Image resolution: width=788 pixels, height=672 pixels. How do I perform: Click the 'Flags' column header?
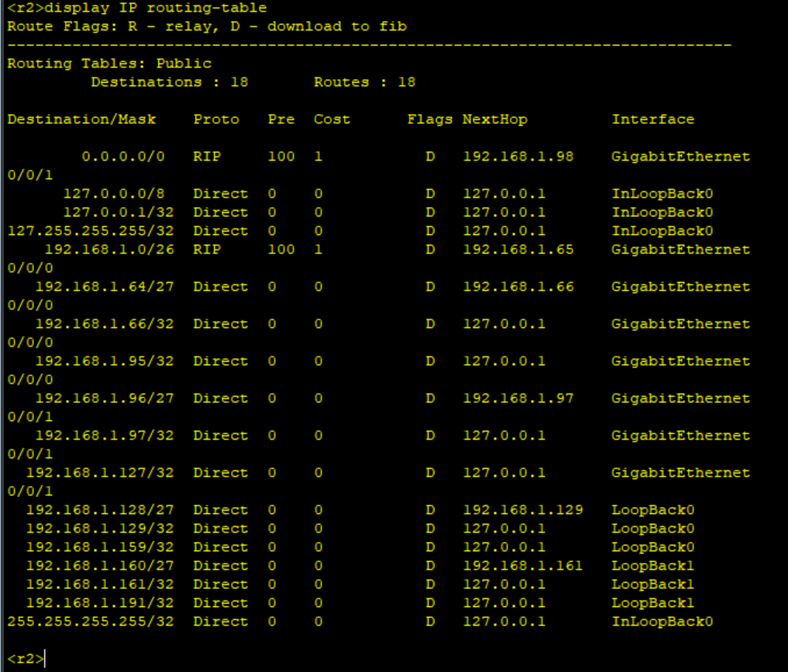pos(430,119)
